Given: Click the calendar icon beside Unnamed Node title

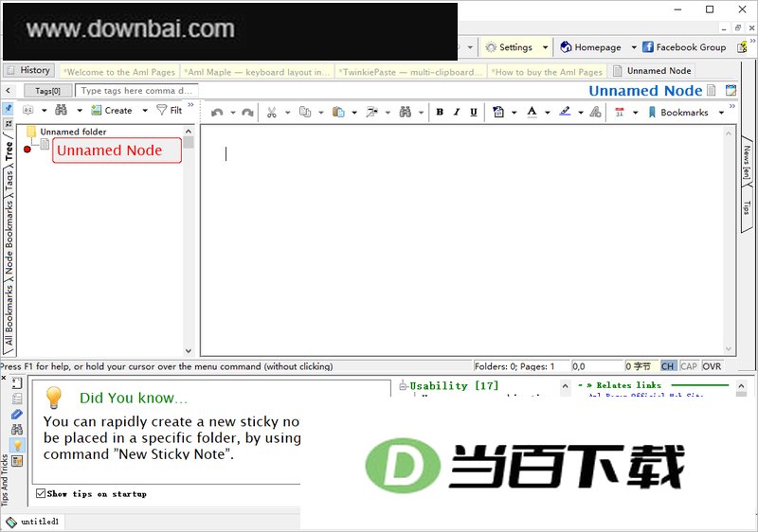Looking at the screenshot, I should [731, 90].
